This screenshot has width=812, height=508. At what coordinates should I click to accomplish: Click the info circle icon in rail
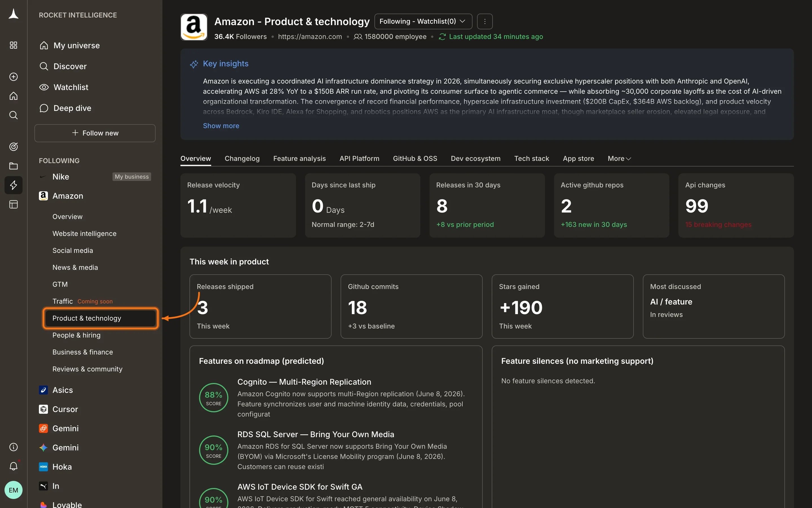click(x=14, y=447)
